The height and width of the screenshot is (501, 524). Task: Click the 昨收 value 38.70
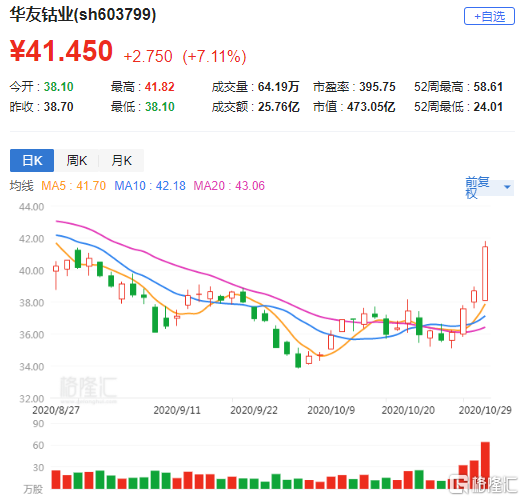58,107
